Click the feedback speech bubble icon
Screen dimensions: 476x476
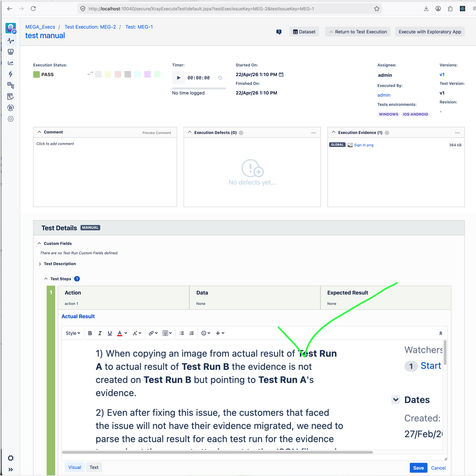click(x=279, y=32)
